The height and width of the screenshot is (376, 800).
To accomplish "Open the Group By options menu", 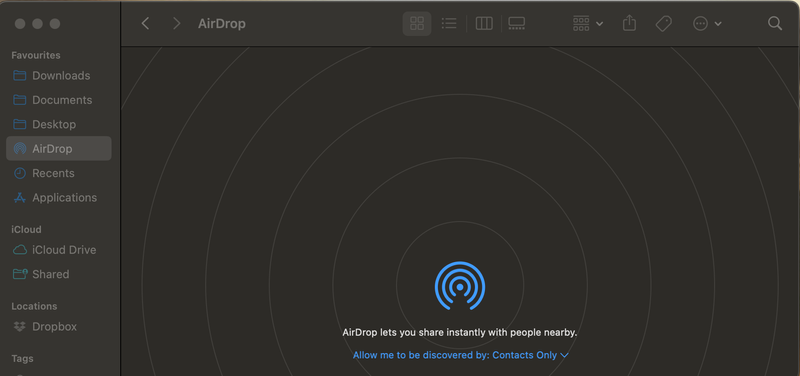I will 588,23.
